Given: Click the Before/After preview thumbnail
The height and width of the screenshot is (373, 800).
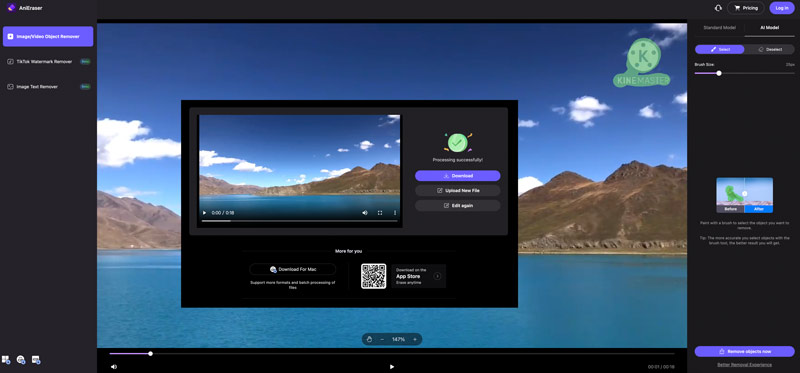Looking at the screenshot, I should pyautogui.click(x=744, y=195).
